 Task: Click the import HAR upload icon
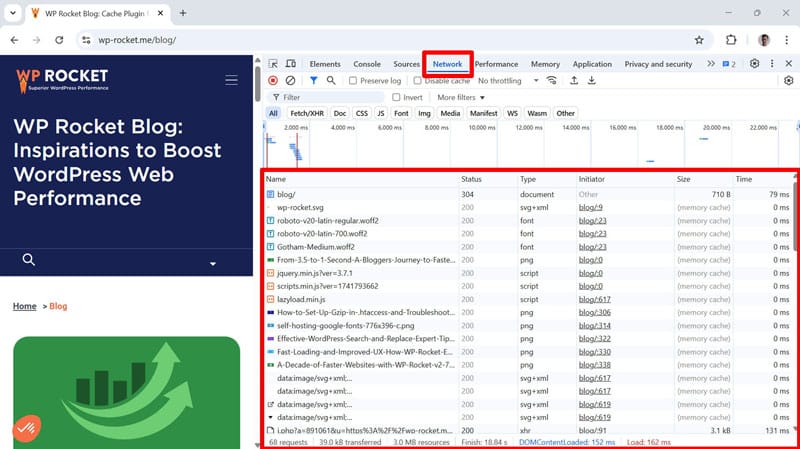pos(574,81)
